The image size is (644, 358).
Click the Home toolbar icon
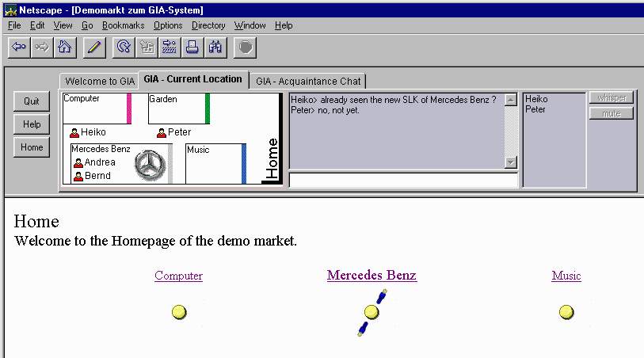(x=63, y=47)
